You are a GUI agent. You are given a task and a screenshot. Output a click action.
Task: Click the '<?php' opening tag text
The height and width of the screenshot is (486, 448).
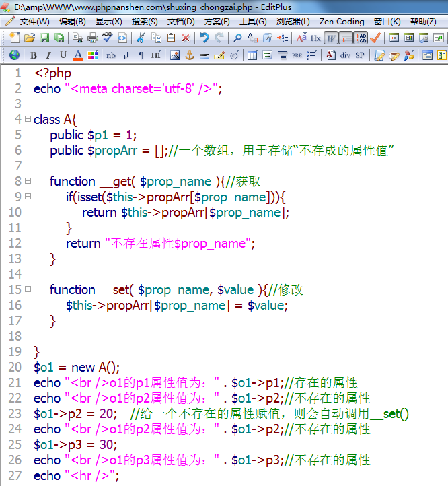pos(52,73)
